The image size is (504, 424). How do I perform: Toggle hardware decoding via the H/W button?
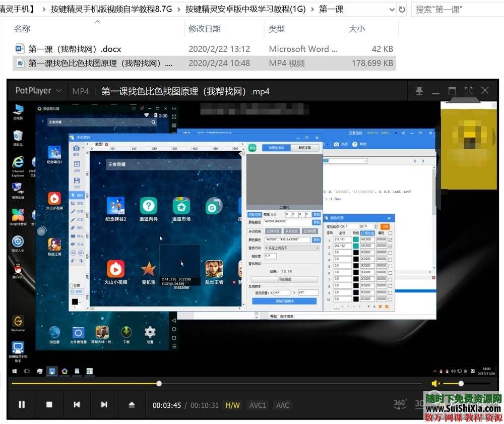coord(232,405)
